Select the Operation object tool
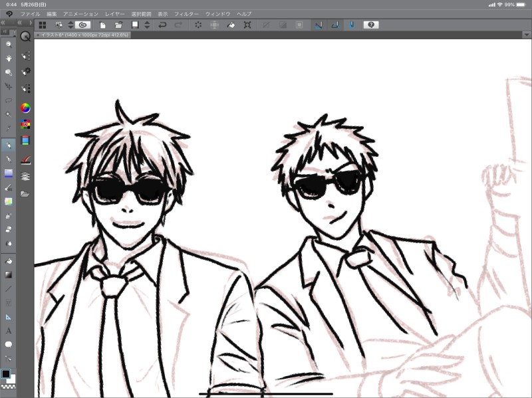The width and height of the screenshot is (532, 398). tap(9, 72)
